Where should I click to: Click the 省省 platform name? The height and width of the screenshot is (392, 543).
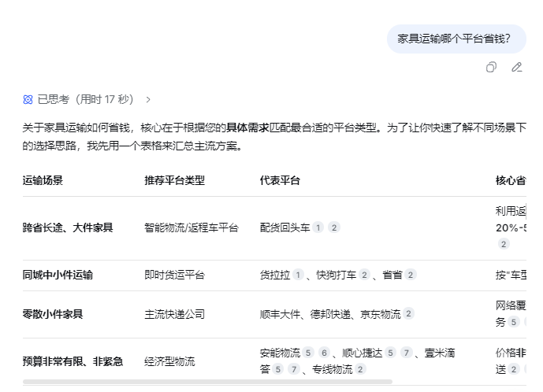(392, 275)
